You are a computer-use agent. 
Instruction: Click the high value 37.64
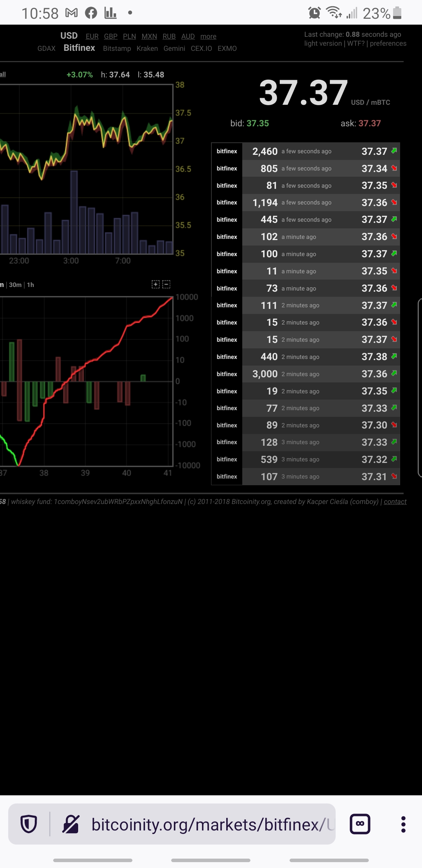pyautogui.click(x=120, y=75)
